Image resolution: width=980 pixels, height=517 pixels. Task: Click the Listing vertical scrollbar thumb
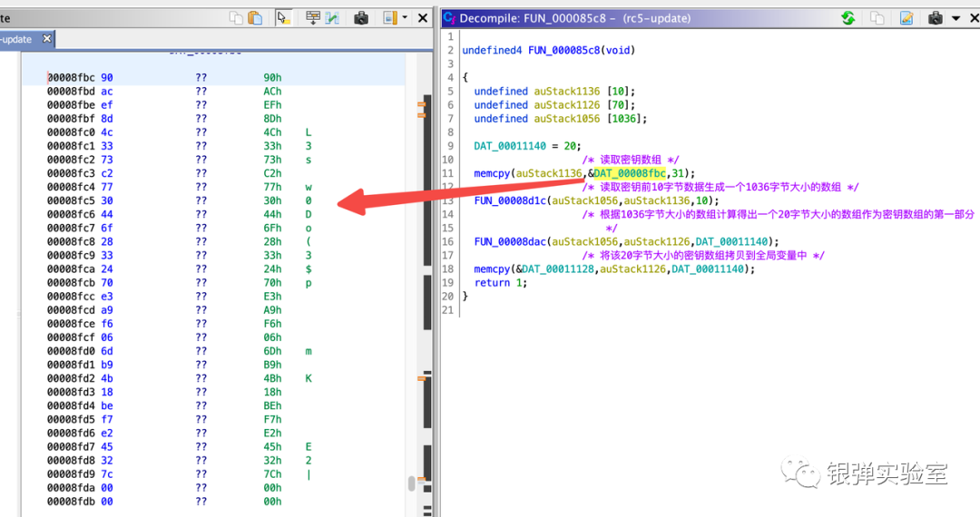(411, 483)
